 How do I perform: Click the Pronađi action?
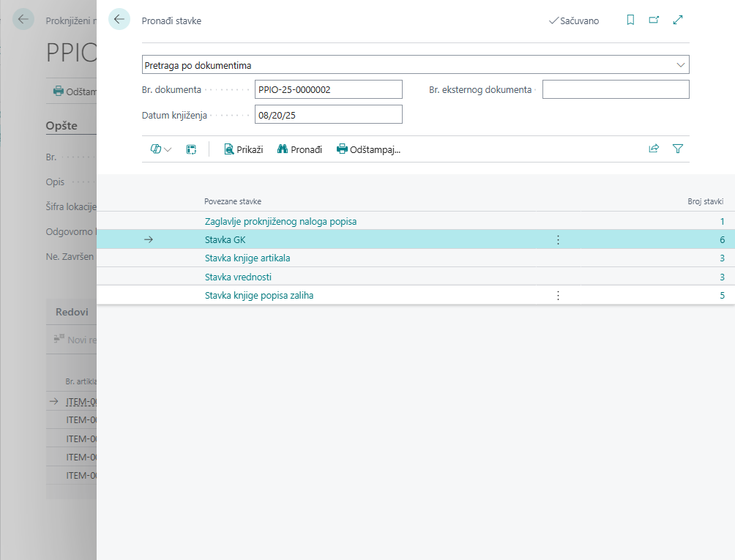click(299, 149)
